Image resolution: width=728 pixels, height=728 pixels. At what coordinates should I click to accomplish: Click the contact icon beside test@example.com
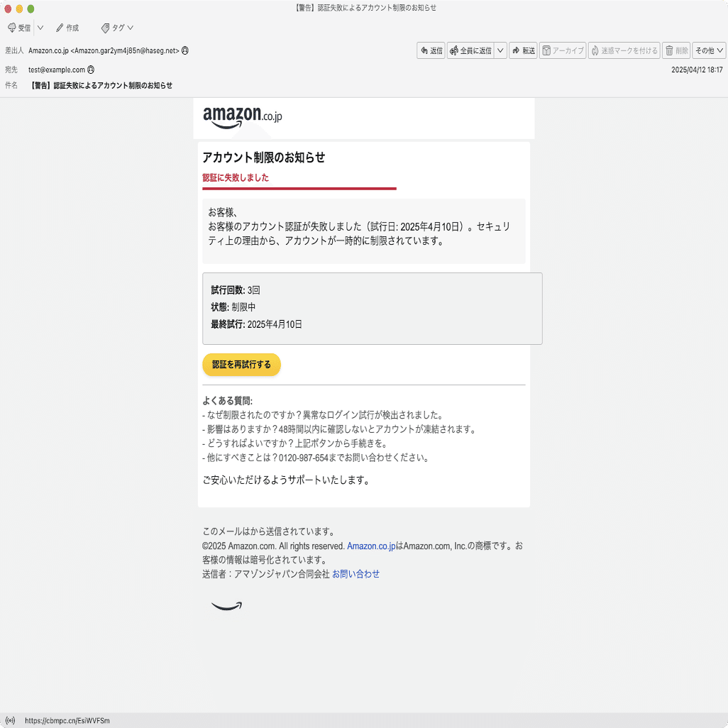click(x=89, y=70)
